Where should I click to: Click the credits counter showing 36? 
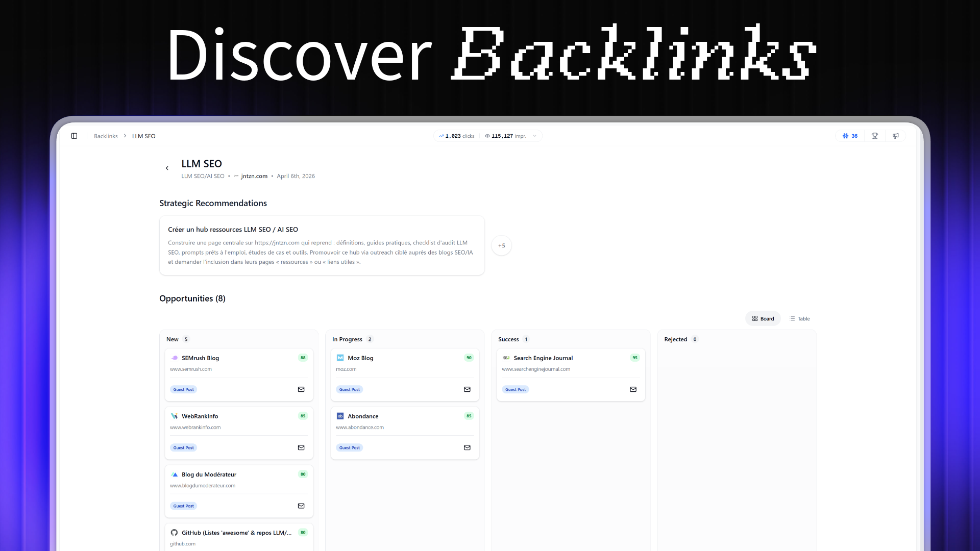click(x=850, y=136)
